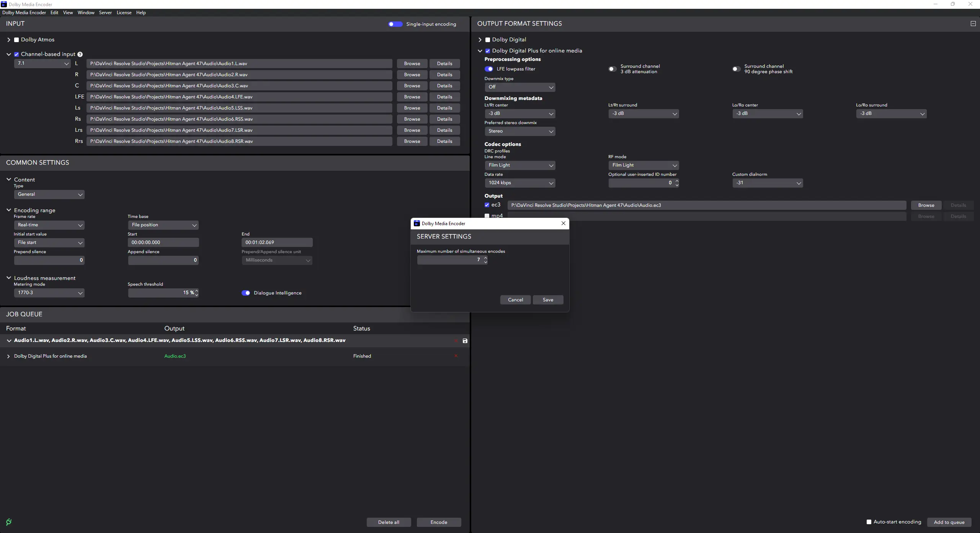Click the green server connection plug icon
Image resolution: width=980 pixels, height=533 pixels.
9,522
